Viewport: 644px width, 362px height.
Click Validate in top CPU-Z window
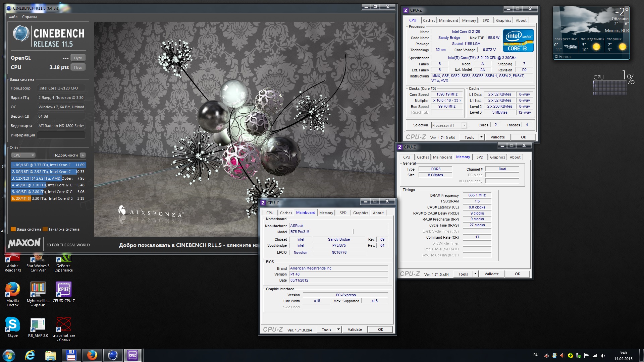point(497,137)
